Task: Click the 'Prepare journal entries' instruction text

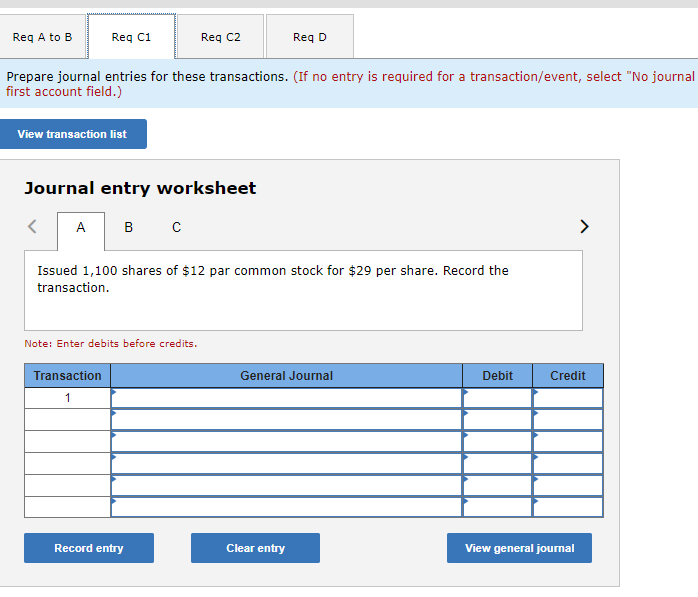Action: pyautogui.click(x=147, y=77)
